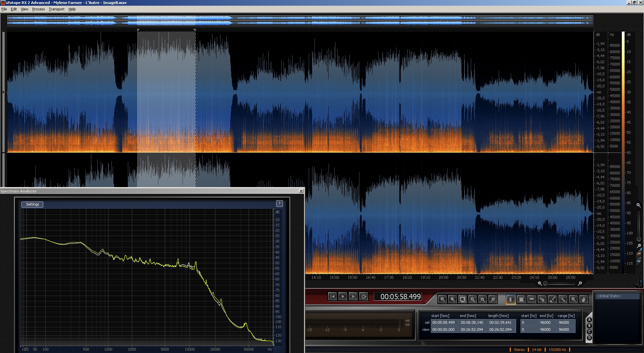Click the Stereo status indicator

519,350
